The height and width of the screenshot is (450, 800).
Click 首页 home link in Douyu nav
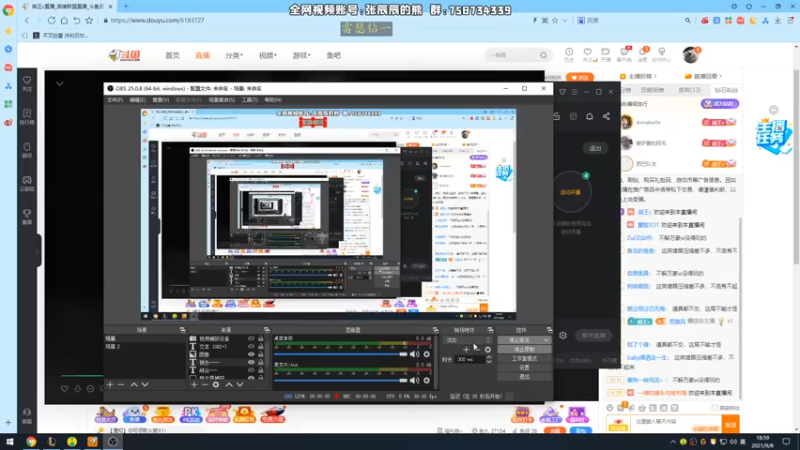click(x=172, y=55)
